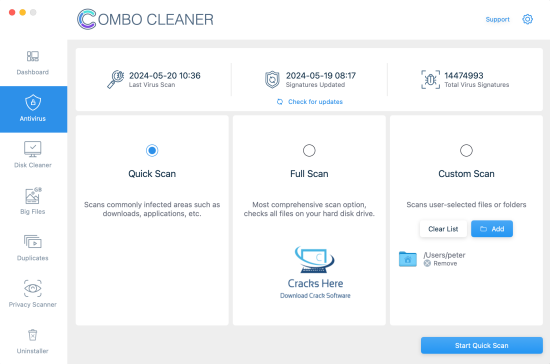
Task: Click the /Users/peter home folder icon
Action: 408,259
